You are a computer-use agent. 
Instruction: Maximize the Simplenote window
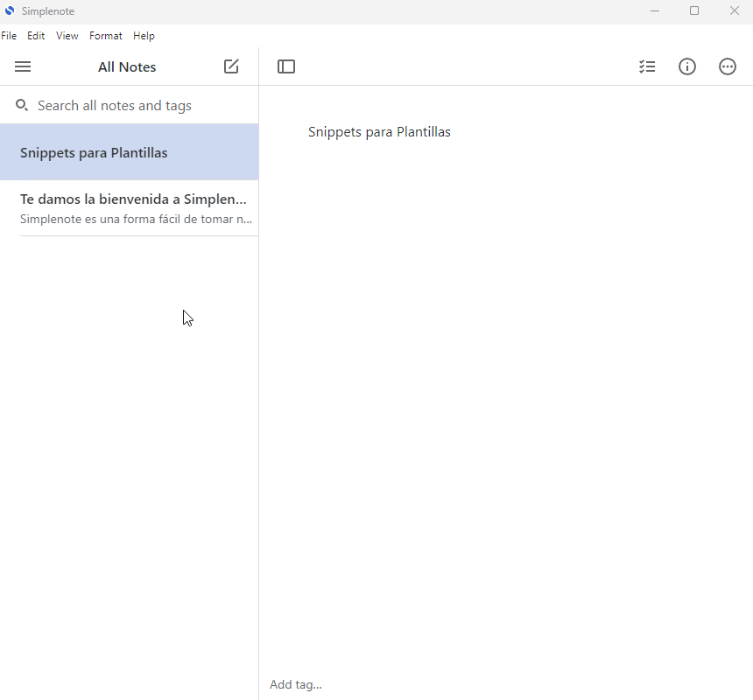pos(694,11)
